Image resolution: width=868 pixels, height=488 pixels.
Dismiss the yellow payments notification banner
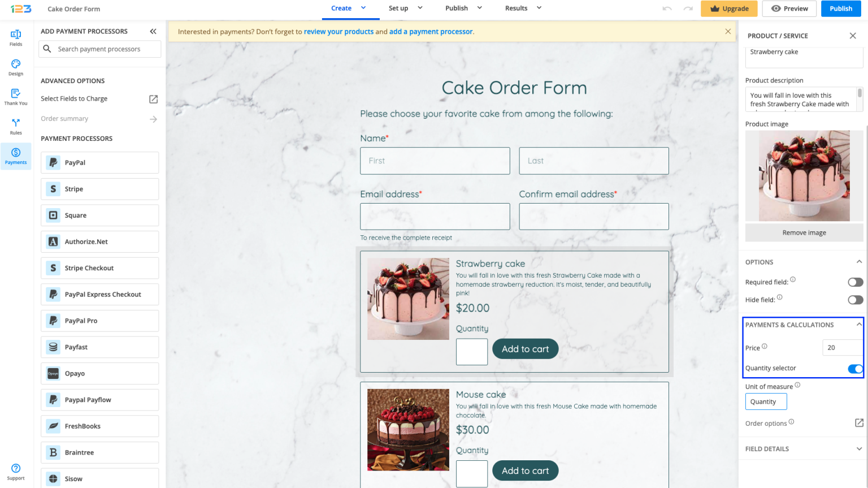pos(728,32)
